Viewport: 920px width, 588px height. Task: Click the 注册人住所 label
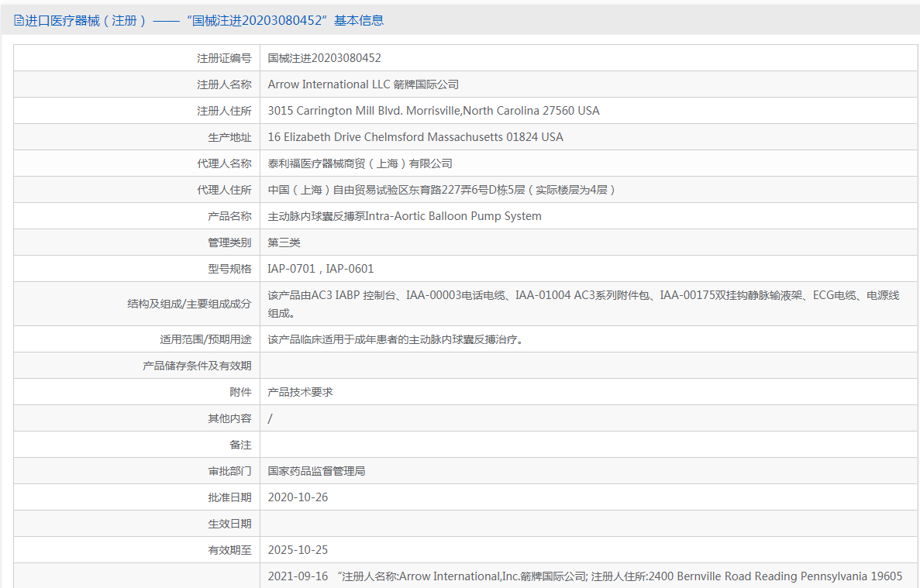click(x=224, y=111)
